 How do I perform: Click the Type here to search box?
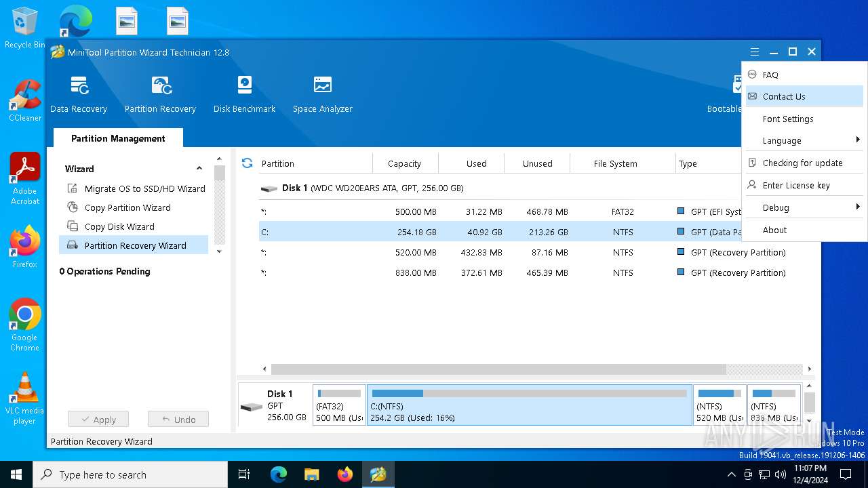coord(130,474)
